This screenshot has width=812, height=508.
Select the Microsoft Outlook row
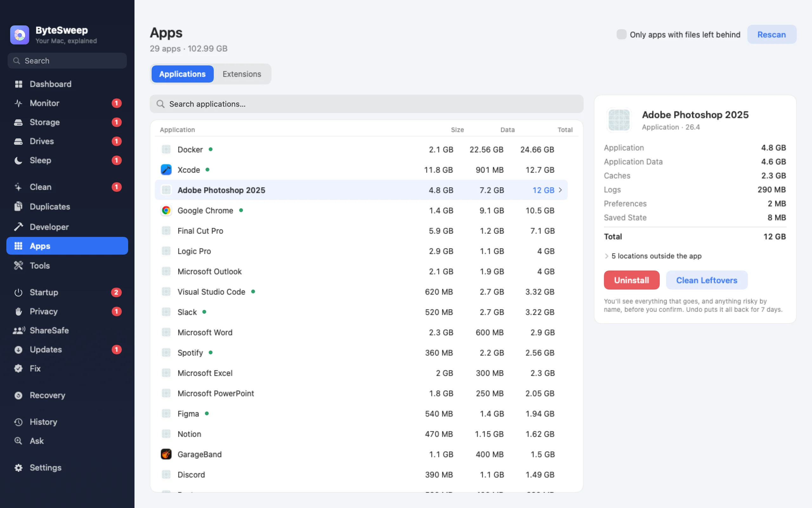pos(361,271)
